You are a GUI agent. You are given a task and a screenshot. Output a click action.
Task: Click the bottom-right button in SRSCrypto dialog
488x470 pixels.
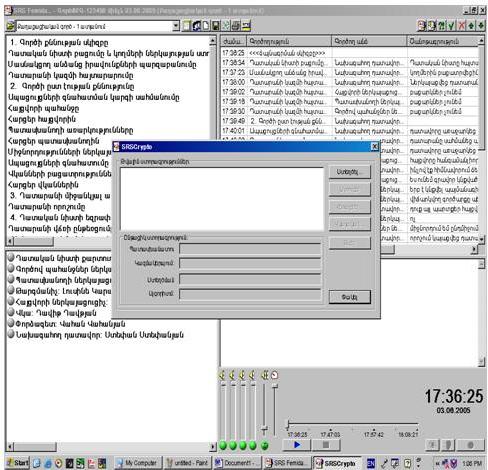[349, 297]
